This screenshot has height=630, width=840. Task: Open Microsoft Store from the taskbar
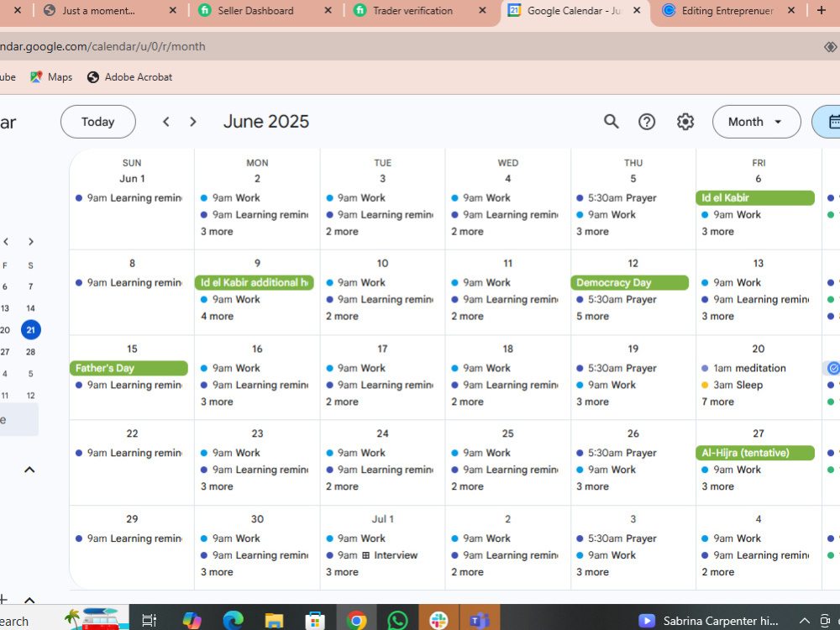[x=315, y=621]
